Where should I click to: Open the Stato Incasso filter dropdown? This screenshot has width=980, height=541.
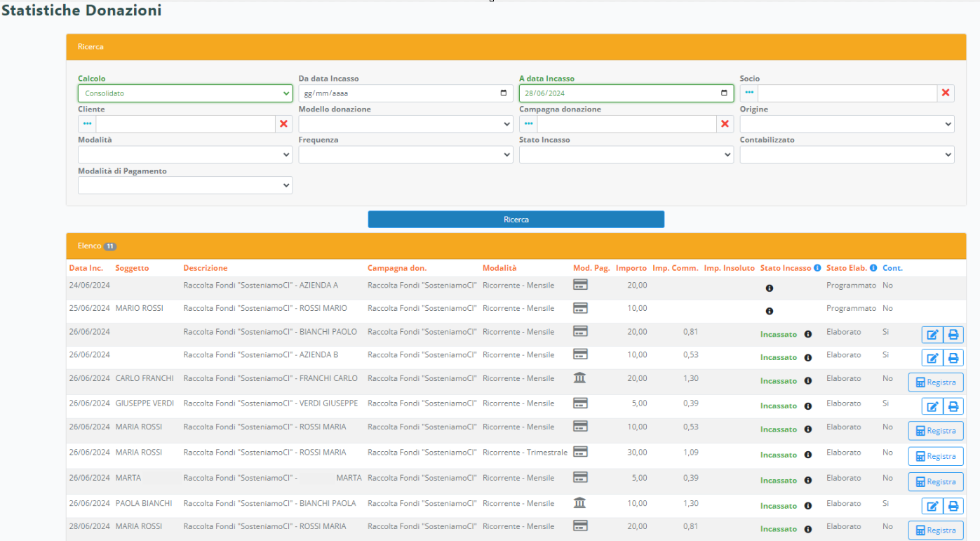click(x=626, y=155)
